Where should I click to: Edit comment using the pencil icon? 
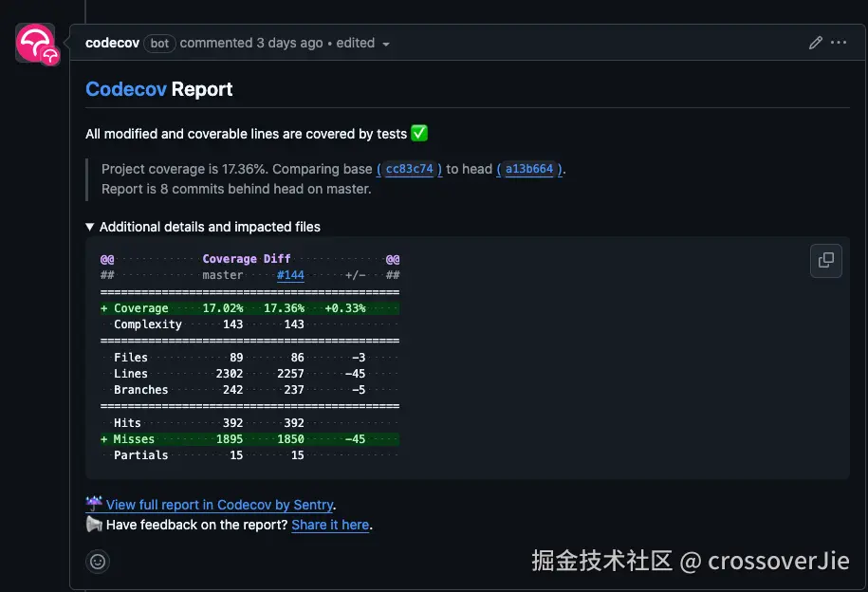[x=815, y=43]
